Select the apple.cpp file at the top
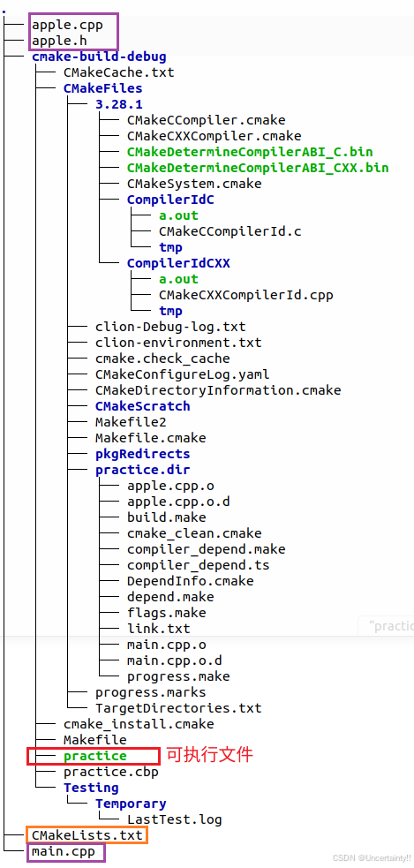Screen dimensions: 414x868 click(67, 25)
